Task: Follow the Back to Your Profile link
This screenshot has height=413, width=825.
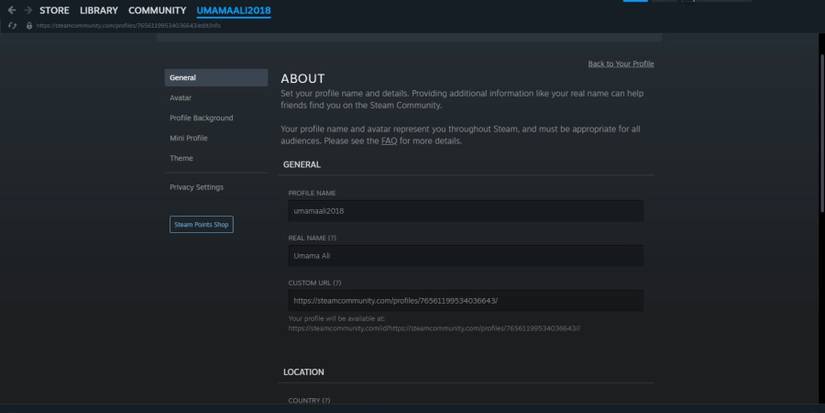Action: pyautogui.click(x=621, y=64)
